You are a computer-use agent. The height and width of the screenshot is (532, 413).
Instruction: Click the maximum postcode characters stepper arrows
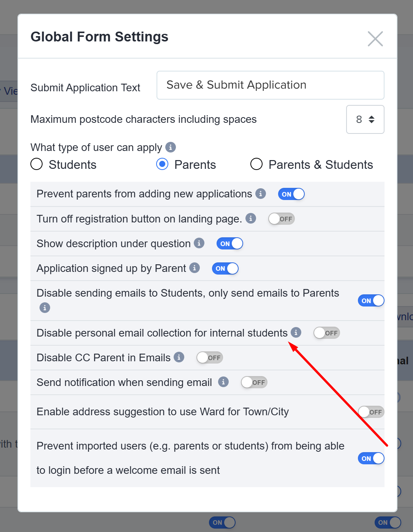pyautogui.click(x=372, y=119)
